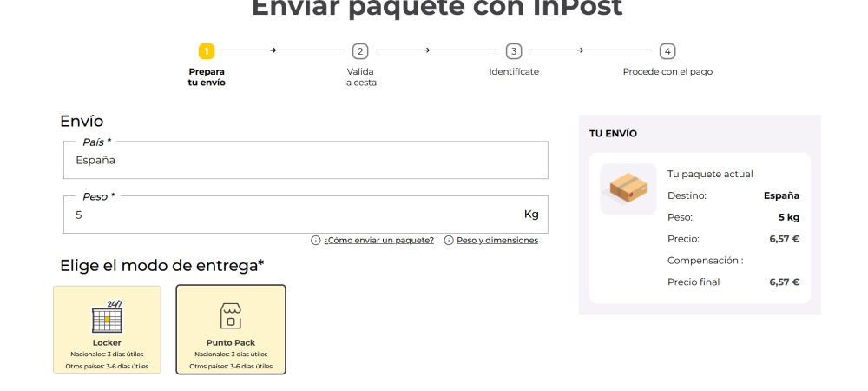This screenshot has width=868, height=391.
Task: Open the 'Peso y dimensiones' link
Action: pyautogui.click(x=497, y=241)
